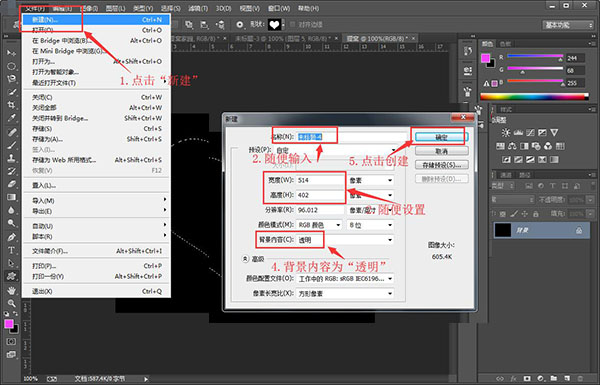Toggle layer filtering switch

point(592,186)
